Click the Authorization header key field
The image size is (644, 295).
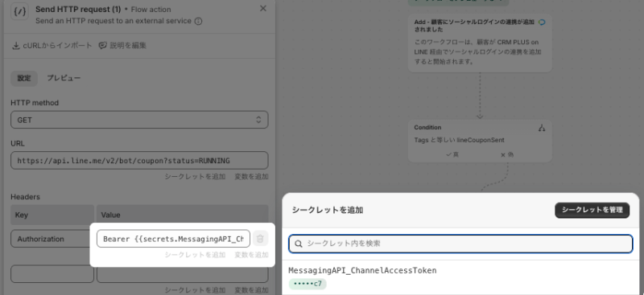(52, 239)
